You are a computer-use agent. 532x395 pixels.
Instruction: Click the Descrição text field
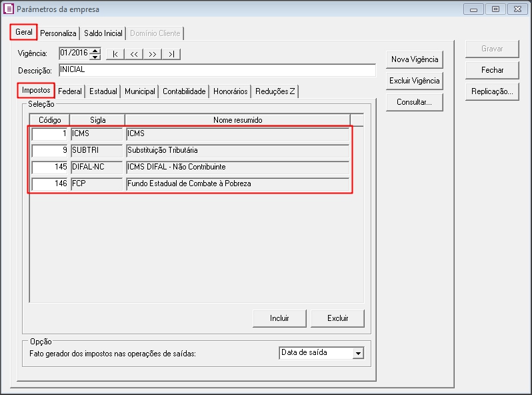click(x=217, y=70)
